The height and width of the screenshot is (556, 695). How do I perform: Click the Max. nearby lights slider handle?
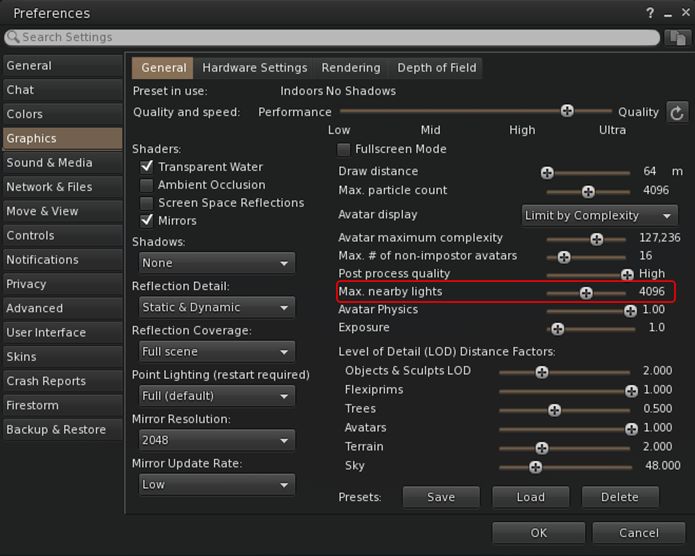pos(586,293)
